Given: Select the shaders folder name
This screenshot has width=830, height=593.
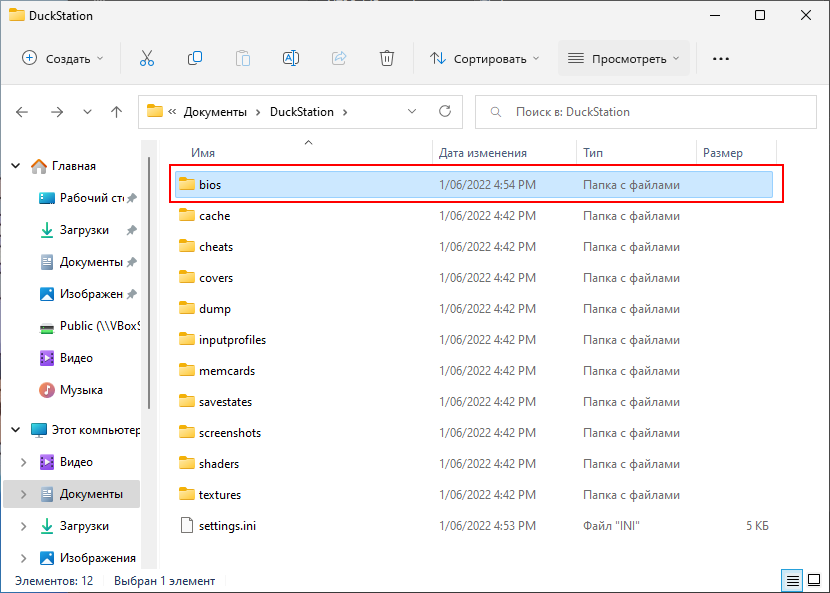Looking at the screenshot, I should [219, 464].
